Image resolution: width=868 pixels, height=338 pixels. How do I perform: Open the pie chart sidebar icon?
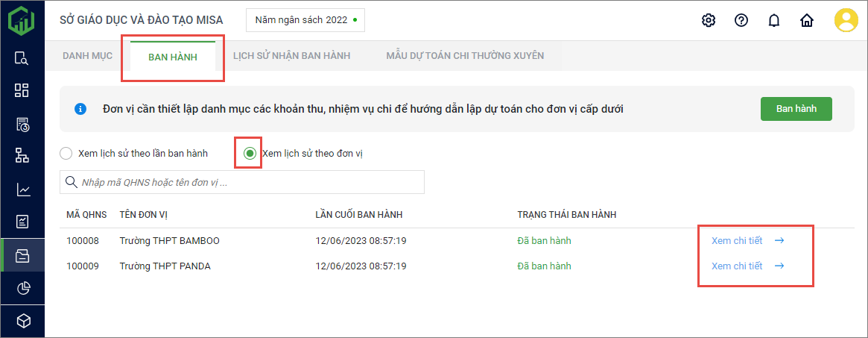pyautogui.click(x=22, y=288)
